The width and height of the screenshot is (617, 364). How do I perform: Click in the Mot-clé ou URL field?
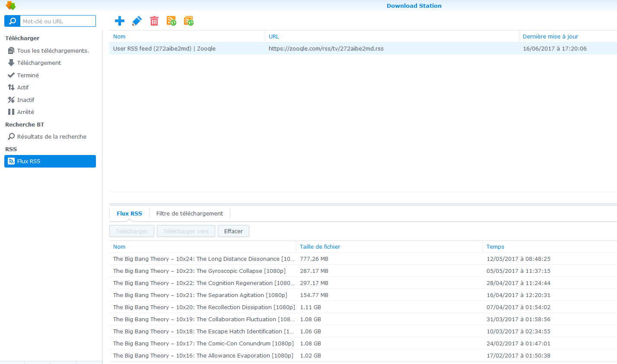[x=57, y=21]
